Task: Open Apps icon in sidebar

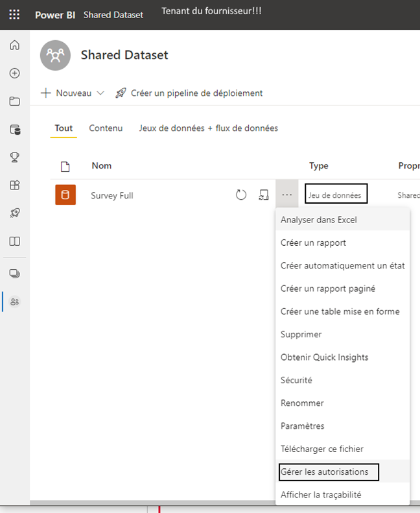Action: 15,185
